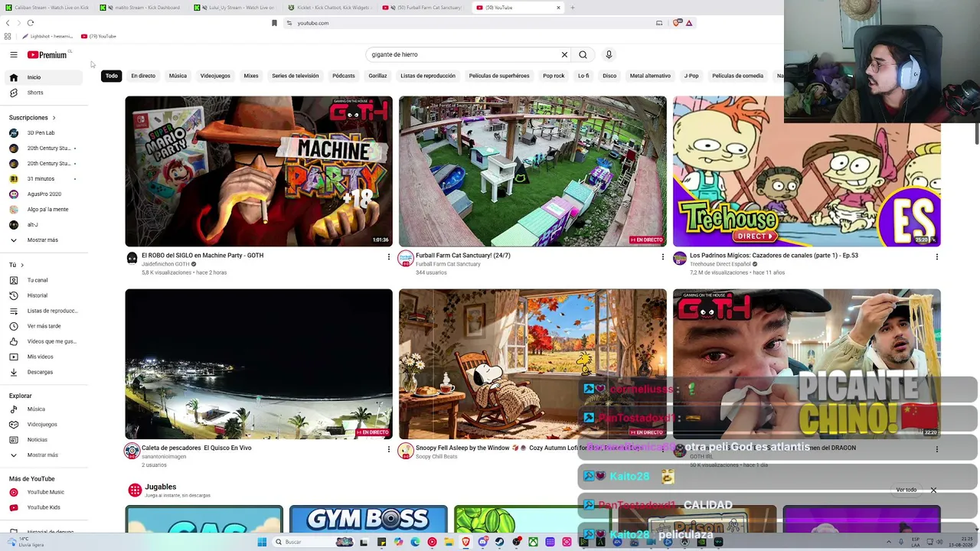980x551 pixels.
Task: Clear the search box text
Action: coord(564,54)
